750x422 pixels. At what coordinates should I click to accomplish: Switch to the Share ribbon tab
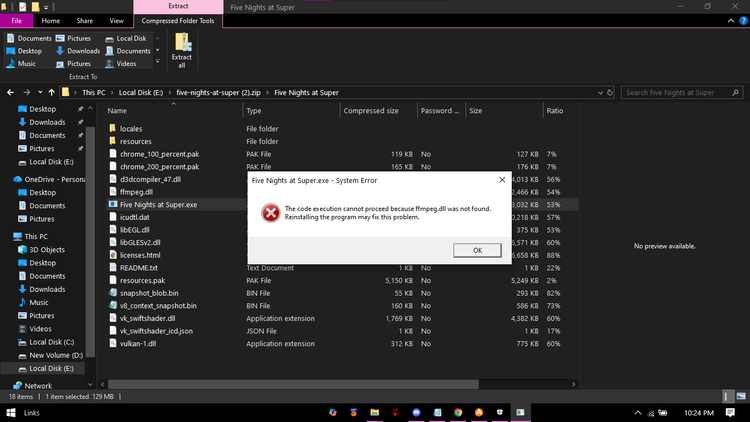[85, 21]
